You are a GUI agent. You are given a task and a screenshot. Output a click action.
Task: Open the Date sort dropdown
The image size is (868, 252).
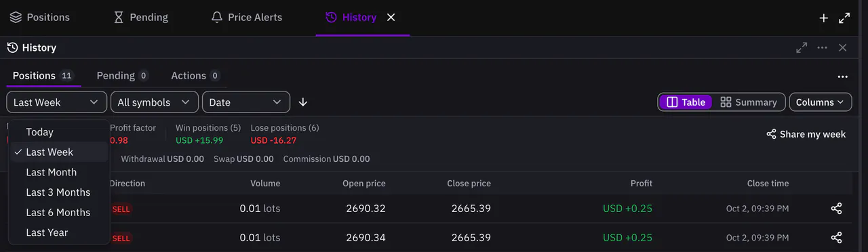pyautogui.click(x=246, y=102)
